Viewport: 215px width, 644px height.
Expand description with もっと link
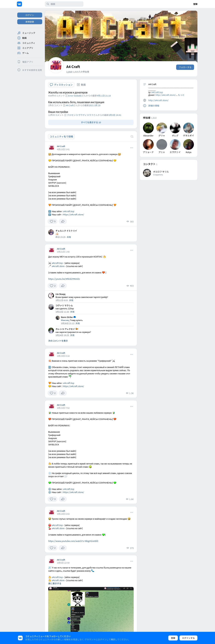pos(181,95)
